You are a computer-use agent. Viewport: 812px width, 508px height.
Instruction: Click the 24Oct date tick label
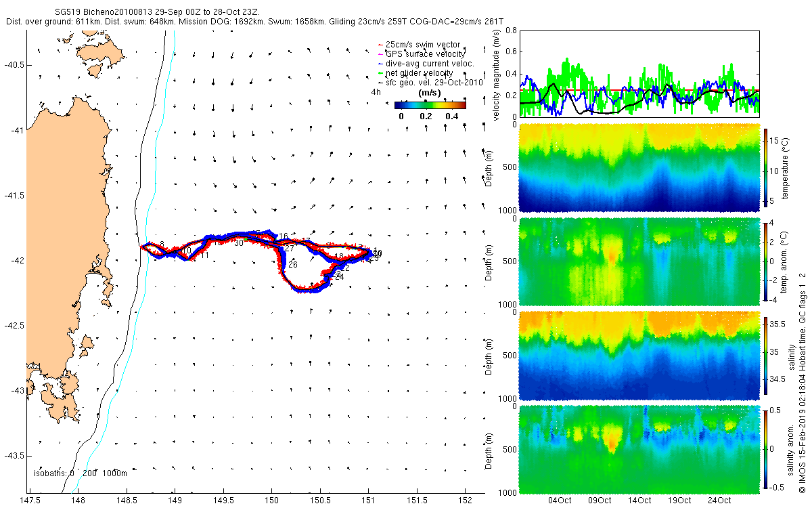click(719, 500)
